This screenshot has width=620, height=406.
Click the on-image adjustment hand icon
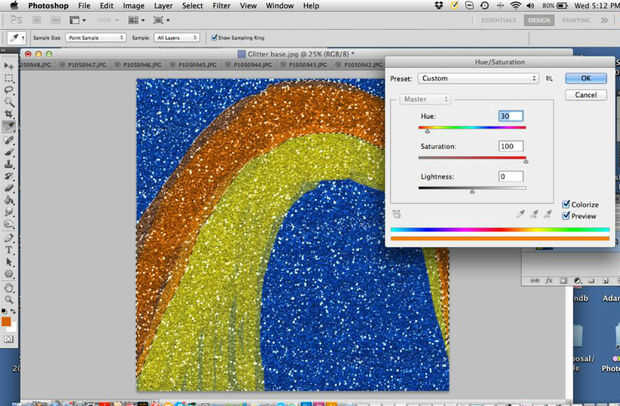(x=396, y=213)
